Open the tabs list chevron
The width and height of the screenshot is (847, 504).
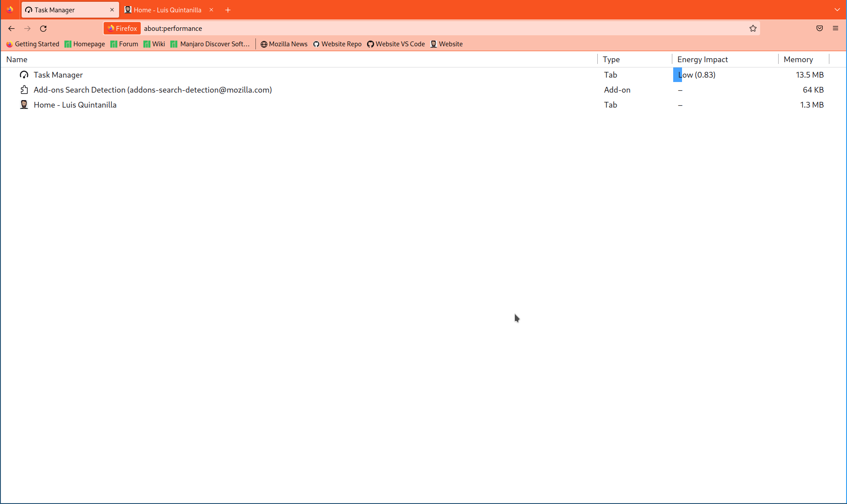pos(838,9)
